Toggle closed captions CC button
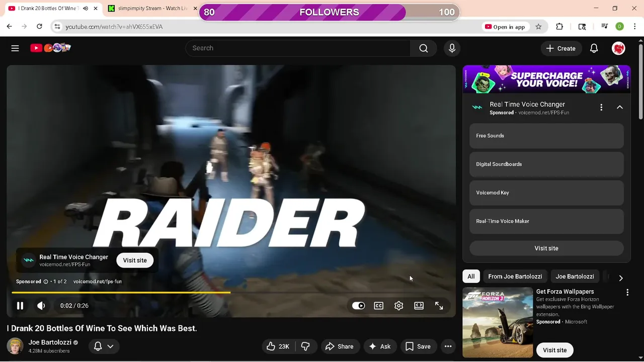Screen dimensions: 644x362 pos(379,306)
